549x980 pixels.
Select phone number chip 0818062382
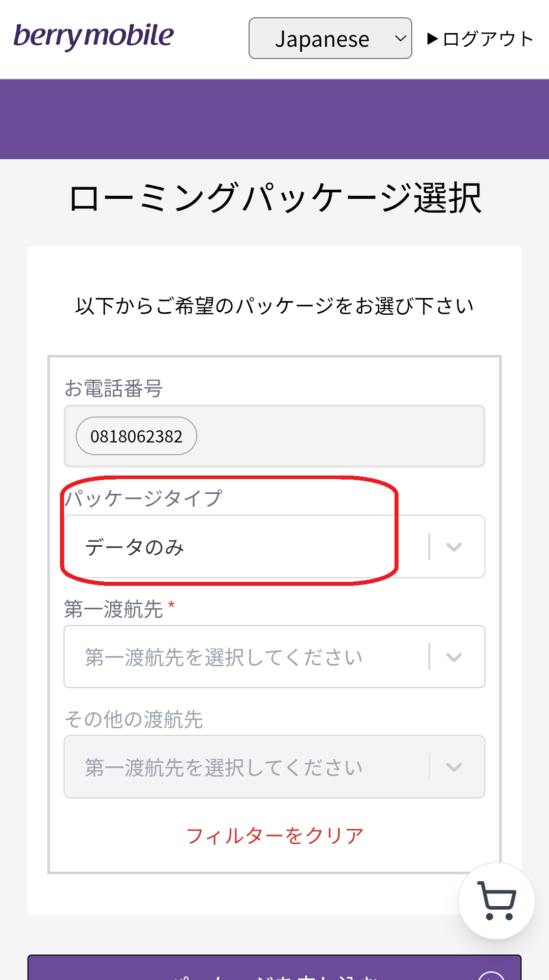136,436
